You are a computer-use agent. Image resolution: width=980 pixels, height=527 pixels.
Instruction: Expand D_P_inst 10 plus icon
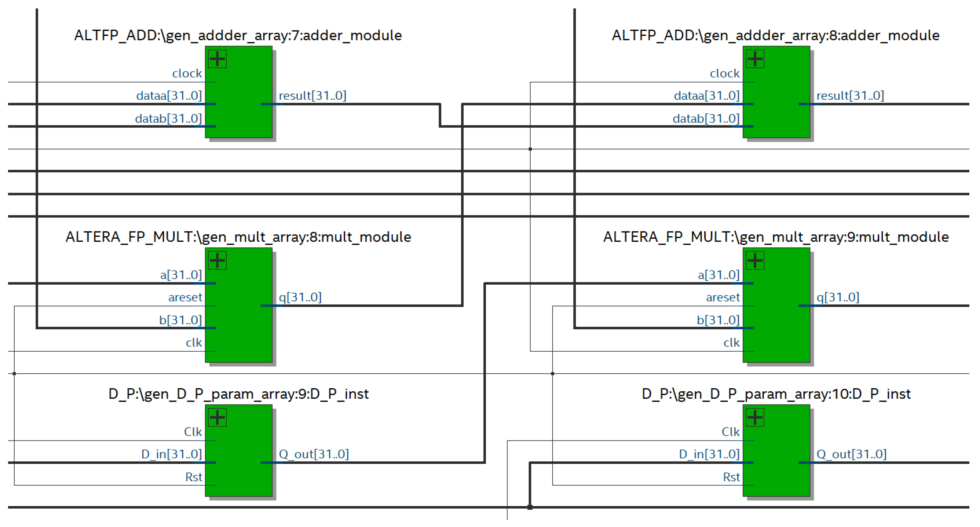(755, 417)
